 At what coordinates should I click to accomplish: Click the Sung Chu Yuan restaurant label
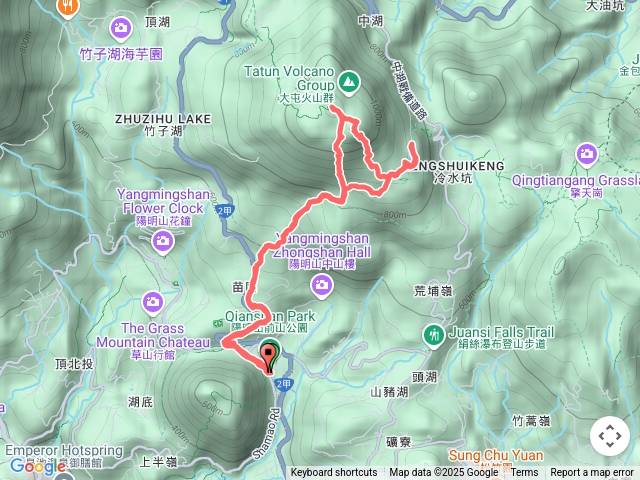click(x=496, y=455)
